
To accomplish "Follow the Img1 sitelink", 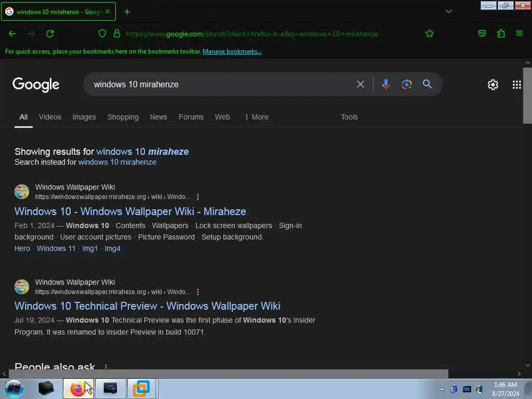I will pyautogui.click(x=90, y=248).
